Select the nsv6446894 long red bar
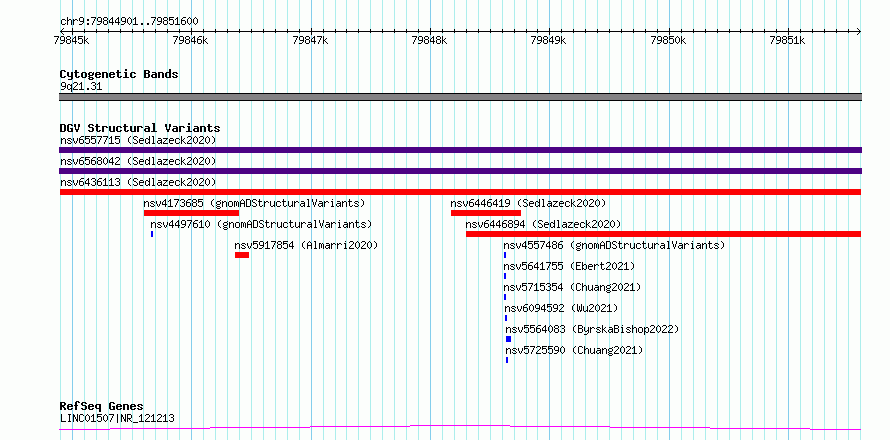This screenshot has width=890, height=440. [664, 234]
